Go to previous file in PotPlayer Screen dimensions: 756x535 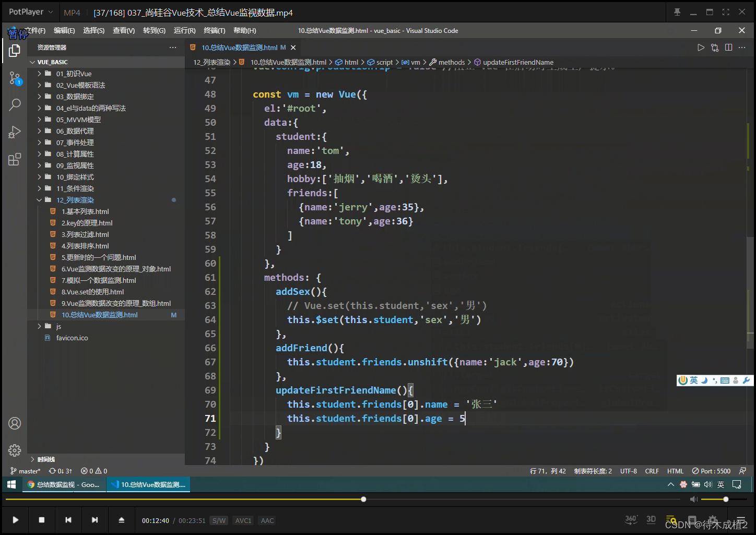68,520
